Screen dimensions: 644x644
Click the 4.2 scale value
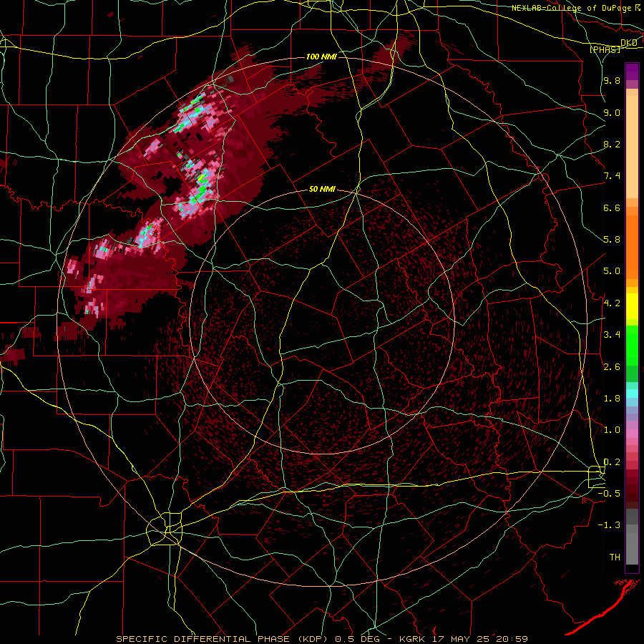(x=612, y=303)
